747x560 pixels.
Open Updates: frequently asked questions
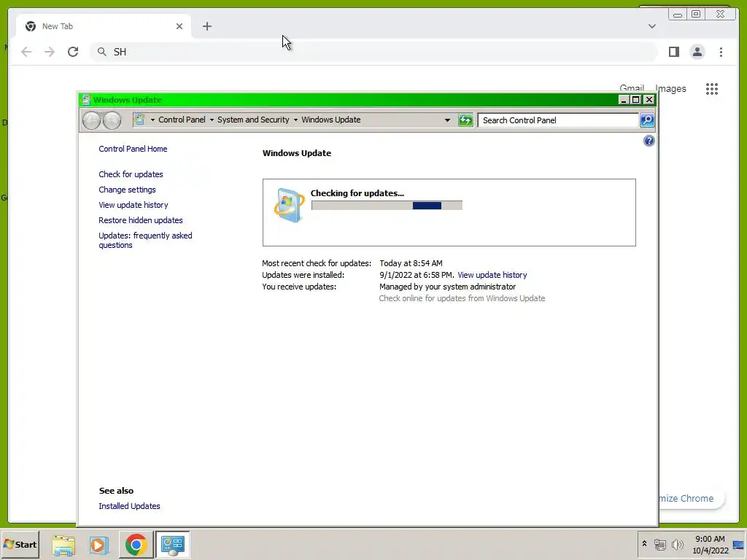tap(145, 241)
